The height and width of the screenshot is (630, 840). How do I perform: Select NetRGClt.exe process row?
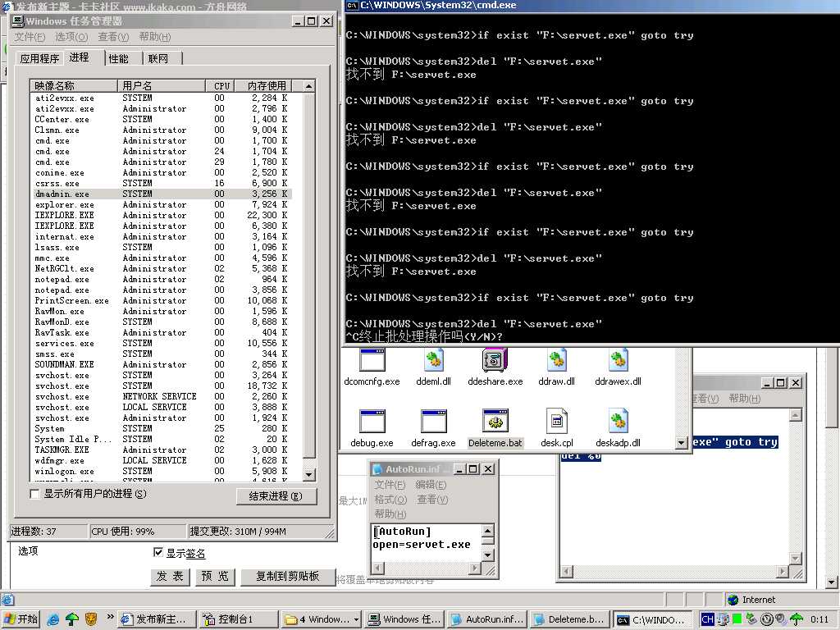[162, 268]
